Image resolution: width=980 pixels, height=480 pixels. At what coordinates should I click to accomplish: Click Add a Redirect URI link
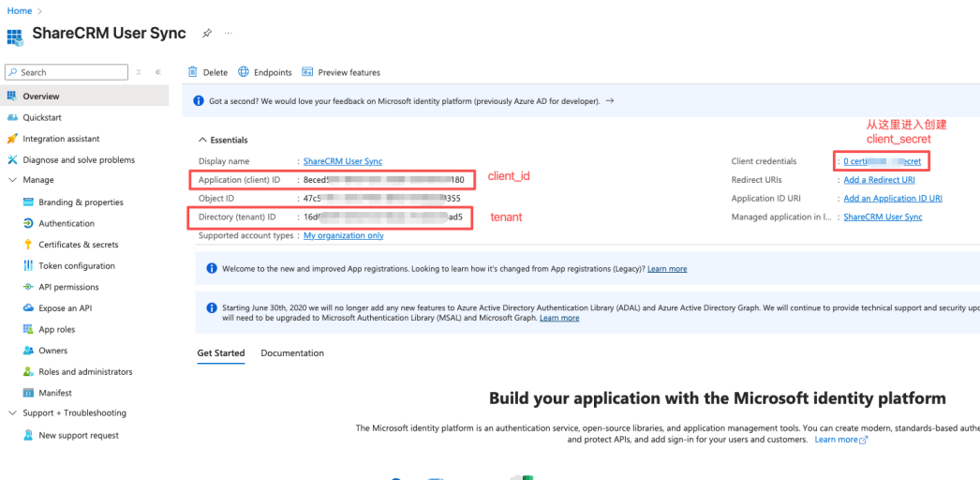click(879, 180)
